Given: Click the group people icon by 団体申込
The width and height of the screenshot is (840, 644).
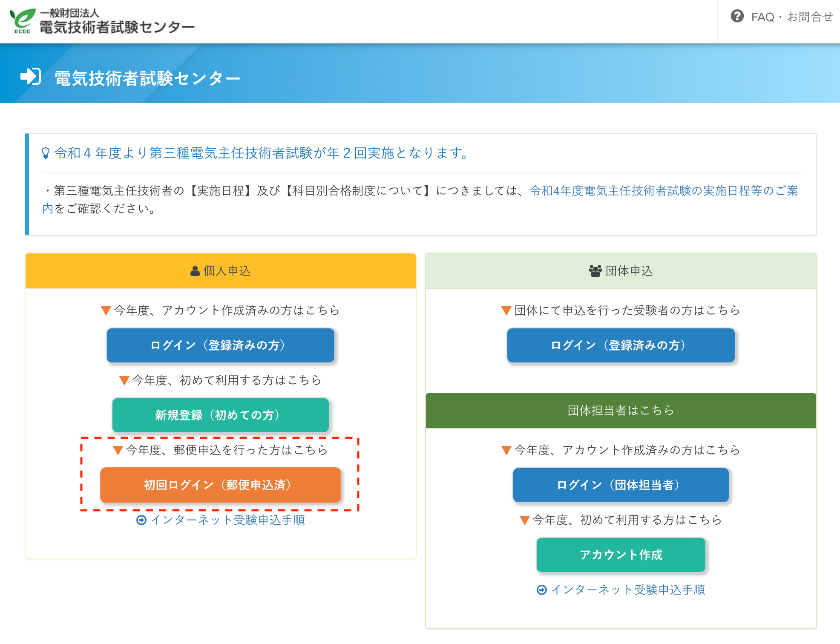Looking at the screenshot, I should tap(595, 271).
